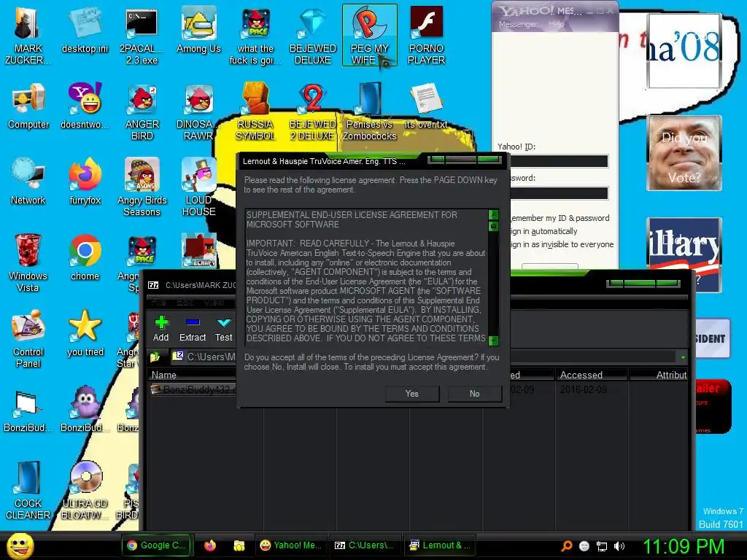Open the ULTRA CD BLOATW disc icon
This screenshot has width=747, height=560.
click(x=85, y=491)
